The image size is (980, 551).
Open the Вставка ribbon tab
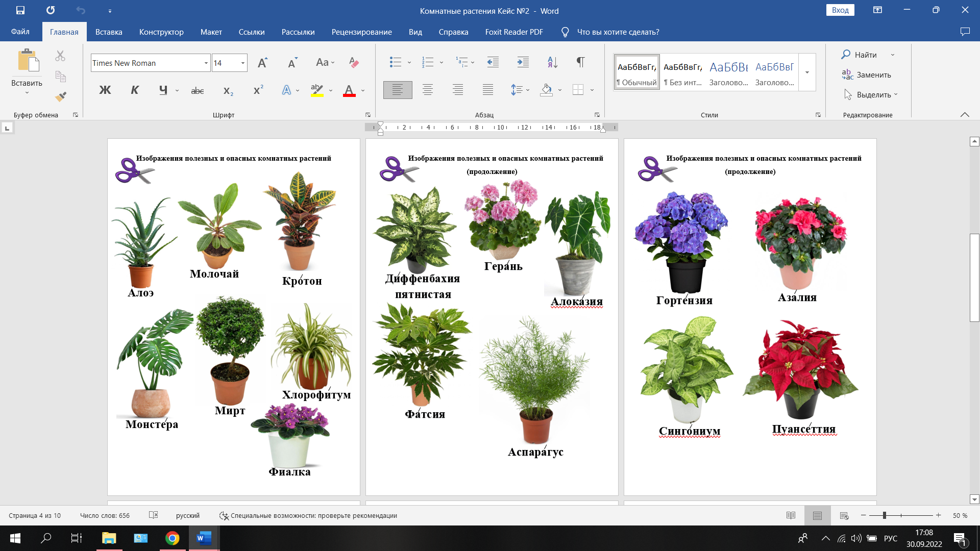point(109,32)
